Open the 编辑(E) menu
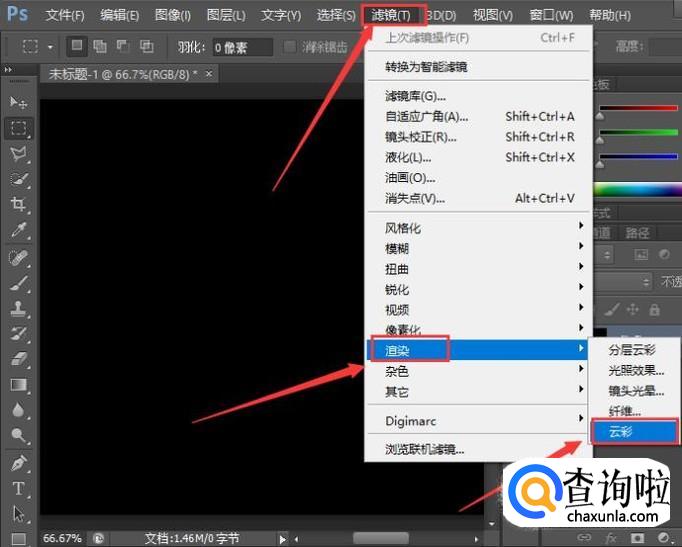 (x=120, y=16)
